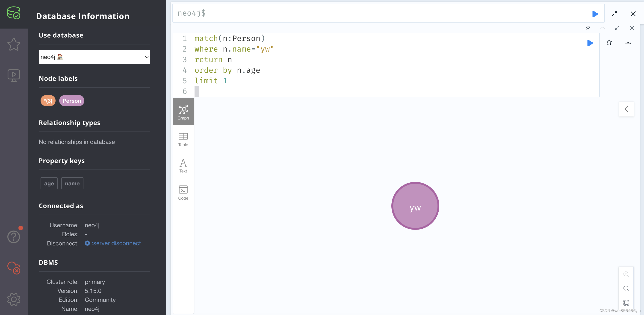
Task: Click the Person node label pill
Action: (x=72, y=101)
